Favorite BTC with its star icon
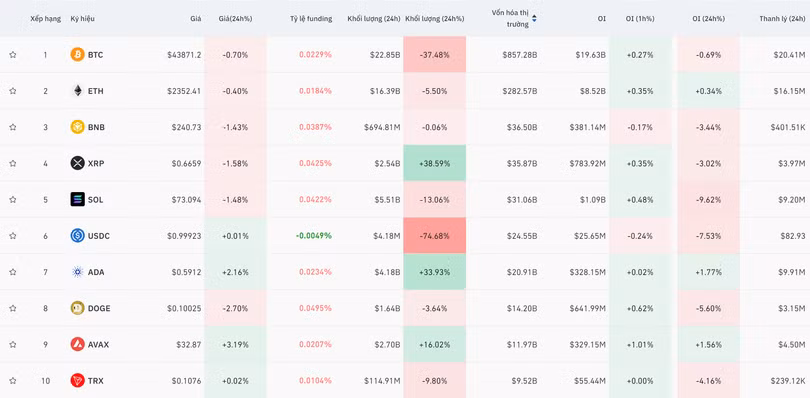Image resolution: width=810 pixels, height=398 pixels. [13, 54]
